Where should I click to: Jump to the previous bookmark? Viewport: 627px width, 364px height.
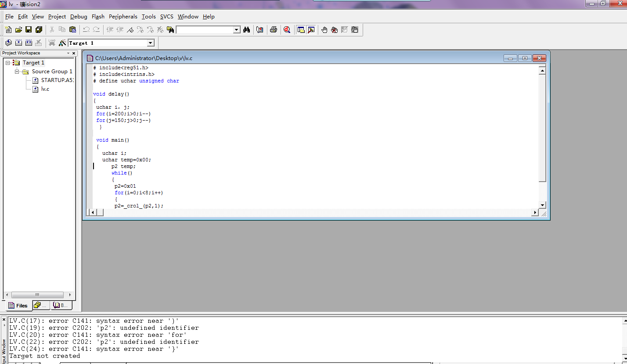click(x=150, y=30)
